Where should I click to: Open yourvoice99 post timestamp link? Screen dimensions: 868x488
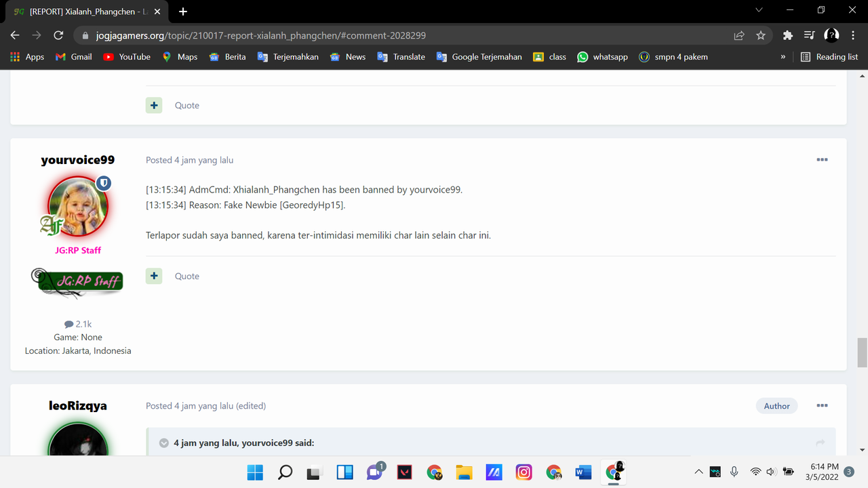[x=189, y=160]
